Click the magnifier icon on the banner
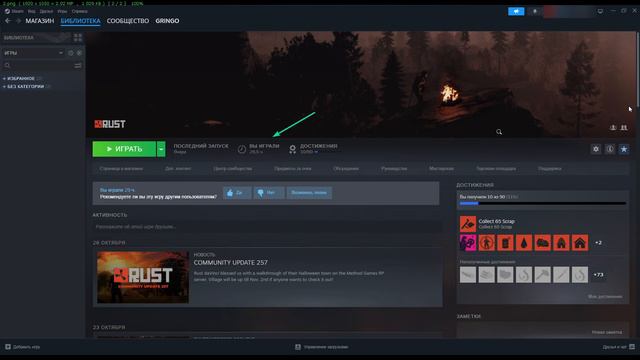This screenshot has height=360, width=640. click(x=499, y=132)
